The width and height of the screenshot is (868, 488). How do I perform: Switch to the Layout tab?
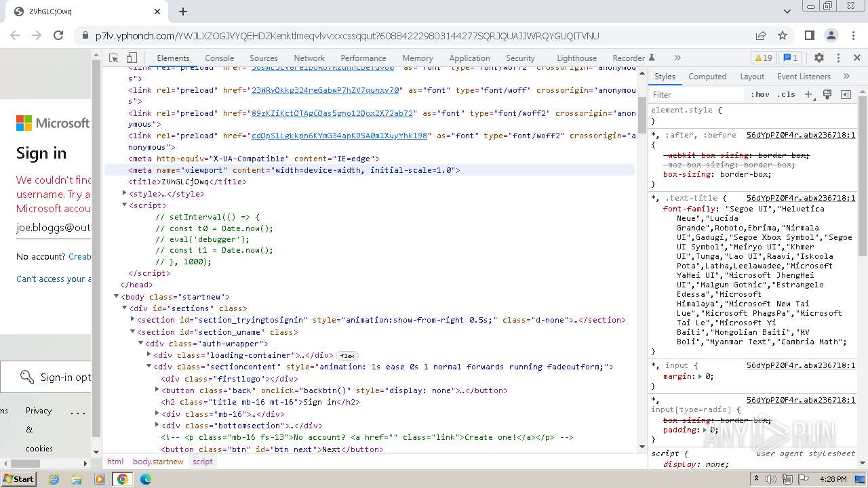[x=752, y=77]
